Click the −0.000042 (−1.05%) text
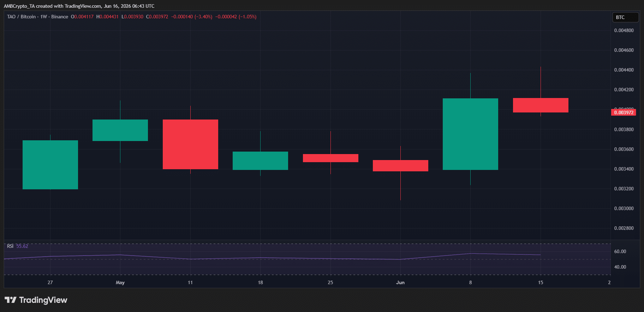This screenshot has width=644, height=312. (236, 17)
